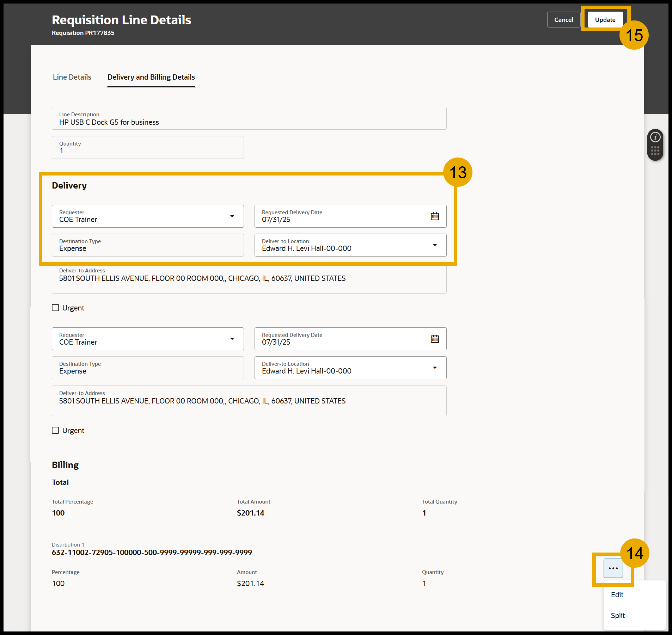Expand the second Requester dropdown in the lower block
Screen dimensions: 672x635
pyautogui.click(x=232, y=339)
